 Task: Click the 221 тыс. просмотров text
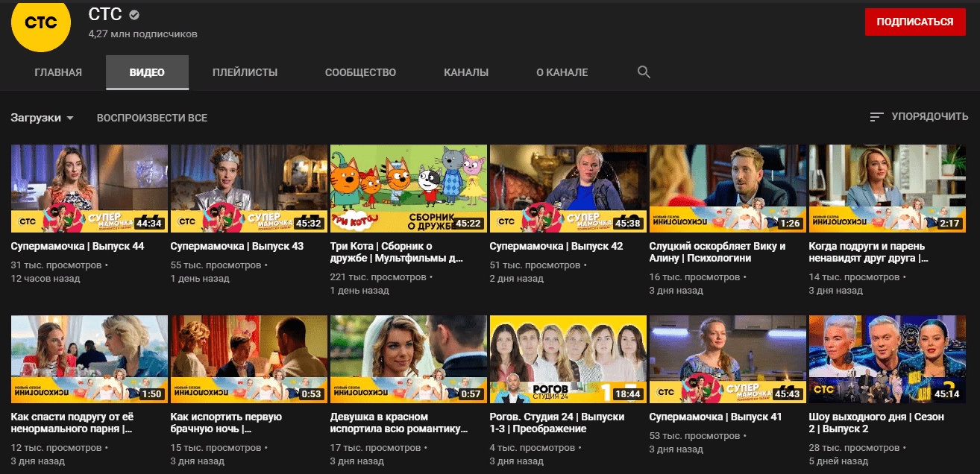[x=378, y=277]
